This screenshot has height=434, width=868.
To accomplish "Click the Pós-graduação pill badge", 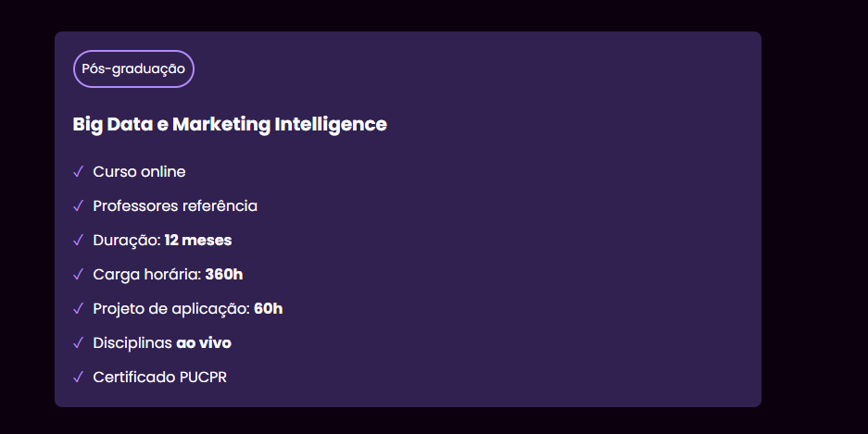I will [133, 68].
